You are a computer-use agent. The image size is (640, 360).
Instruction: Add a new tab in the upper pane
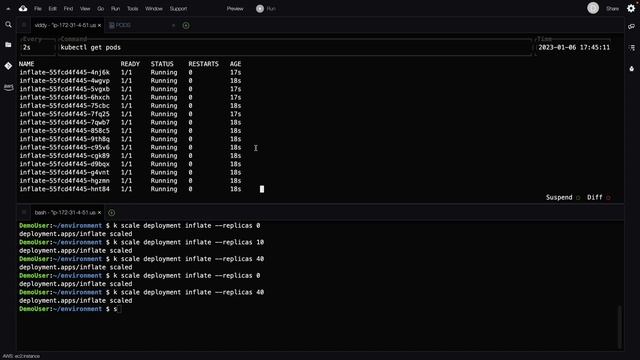[x=186, y=25]
